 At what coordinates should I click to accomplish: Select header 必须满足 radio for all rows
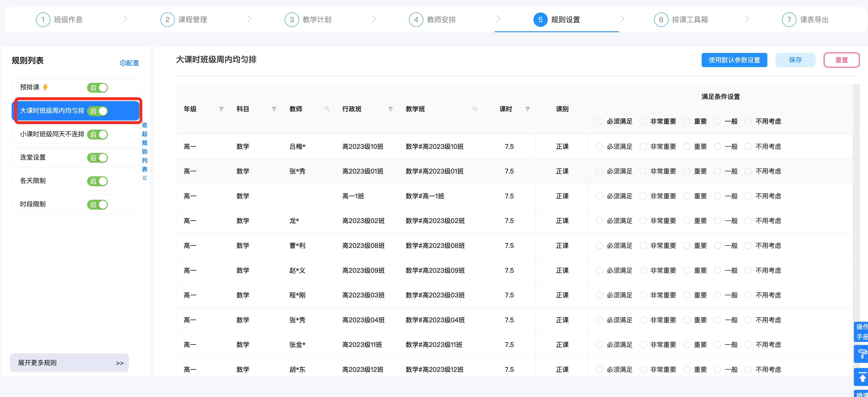[599, 121]
